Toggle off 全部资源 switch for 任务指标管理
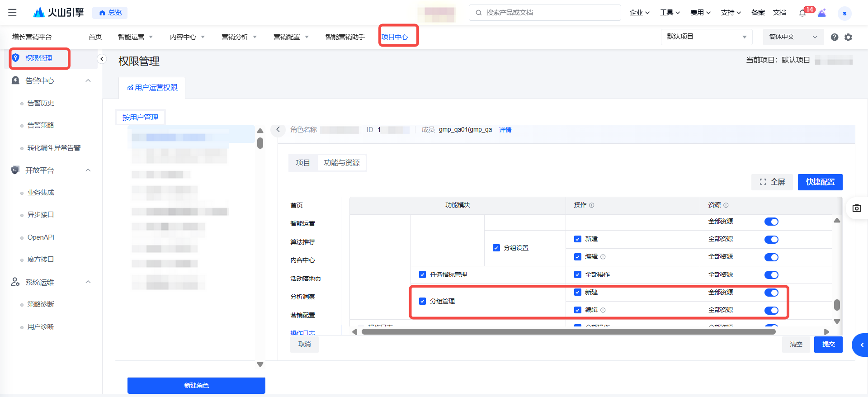The width and height of the screenshot is (868, 397). (771, 275)
